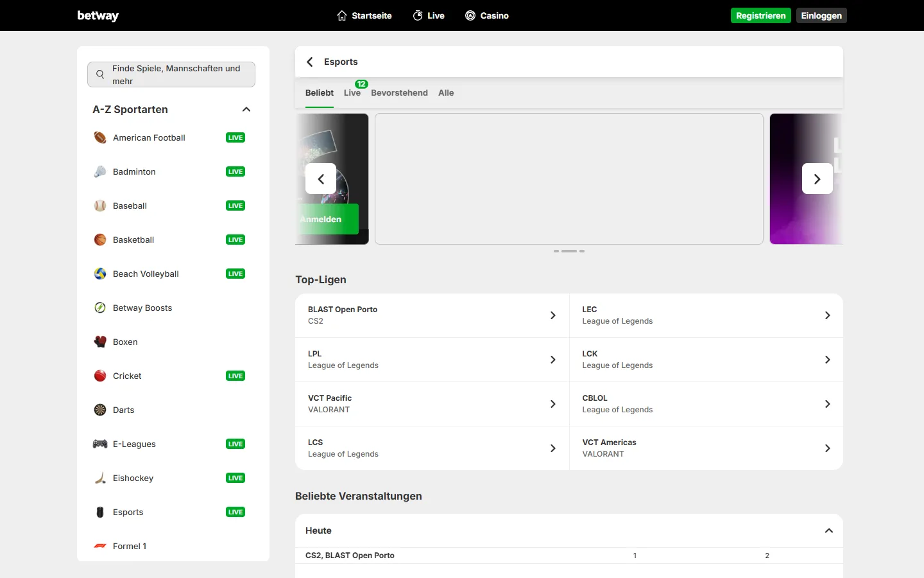The image size is (924, 578).
Task: Click the Darts board icon
Action: coord(100,410)
